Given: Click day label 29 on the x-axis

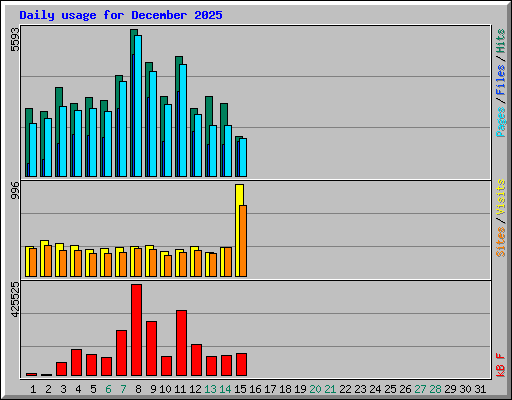Looking at the screenshot, I should coord(450,389).
